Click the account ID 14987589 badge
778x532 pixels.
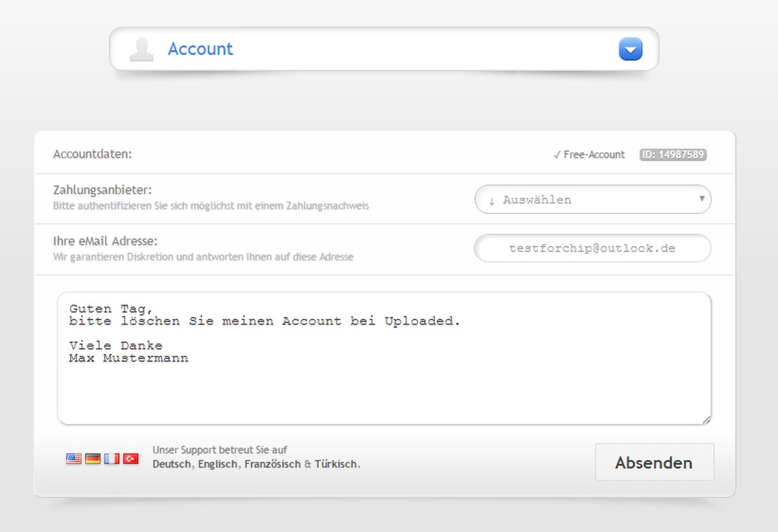click(x=672, y=155)
